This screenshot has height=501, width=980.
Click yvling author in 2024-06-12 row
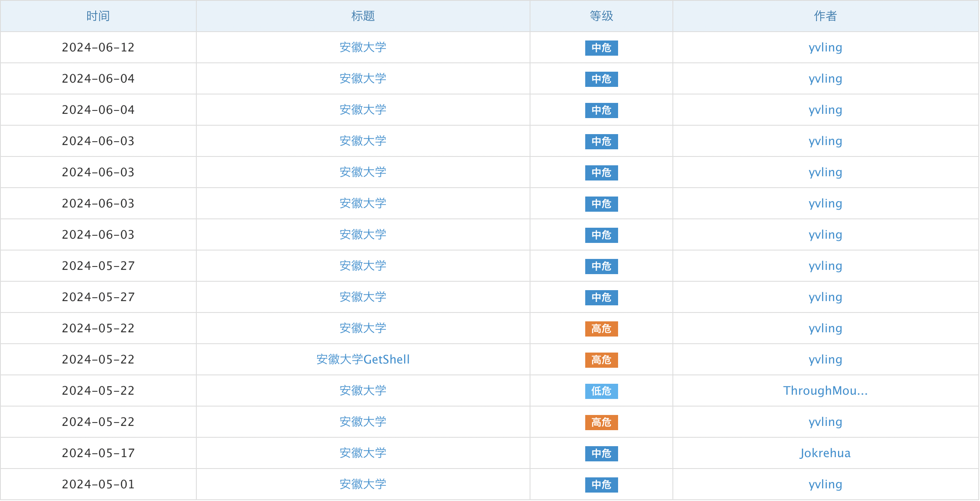pos(825,47)
